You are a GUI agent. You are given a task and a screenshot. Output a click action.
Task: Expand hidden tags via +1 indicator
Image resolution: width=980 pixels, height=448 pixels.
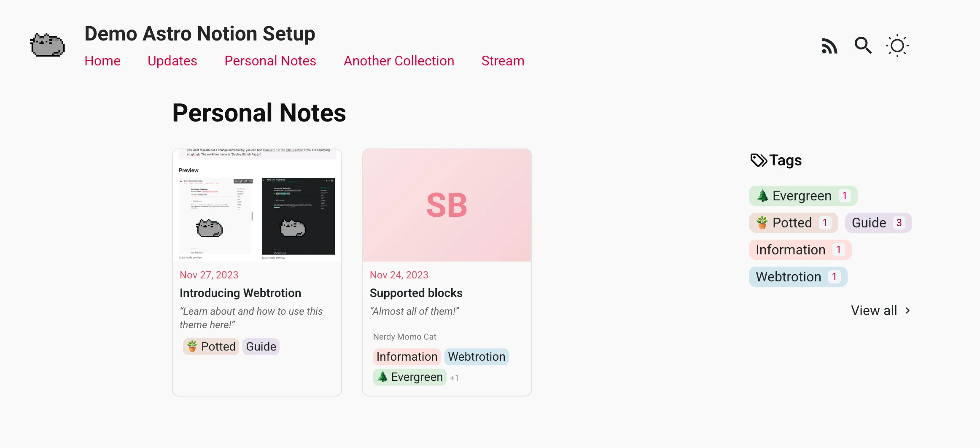click(454, 378)
